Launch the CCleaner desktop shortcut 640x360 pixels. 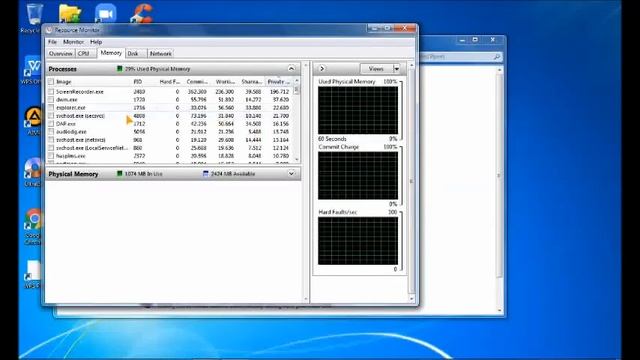141,13
